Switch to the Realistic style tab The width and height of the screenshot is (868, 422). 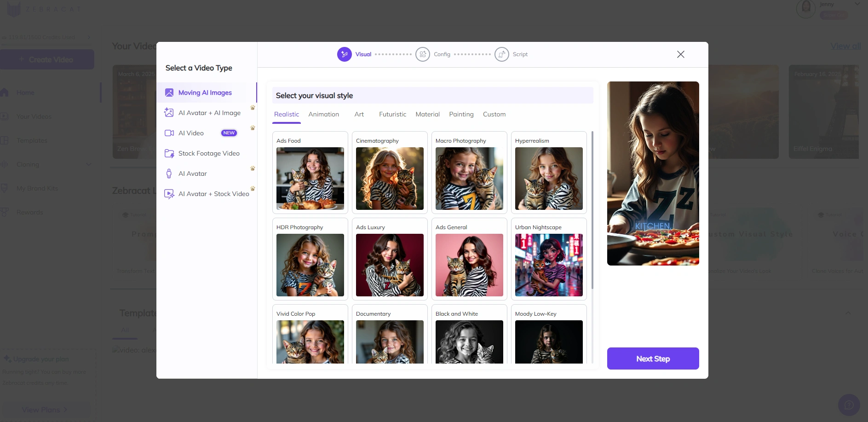[x=287, y=114]
